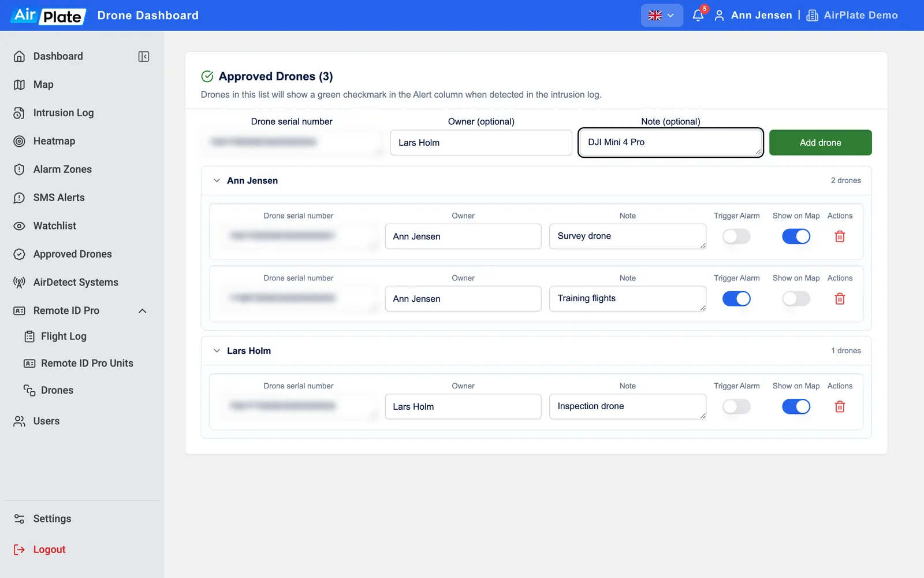Disable Trigger Alarm for Training flights
The image size is (924, 578).
point(736,299)
